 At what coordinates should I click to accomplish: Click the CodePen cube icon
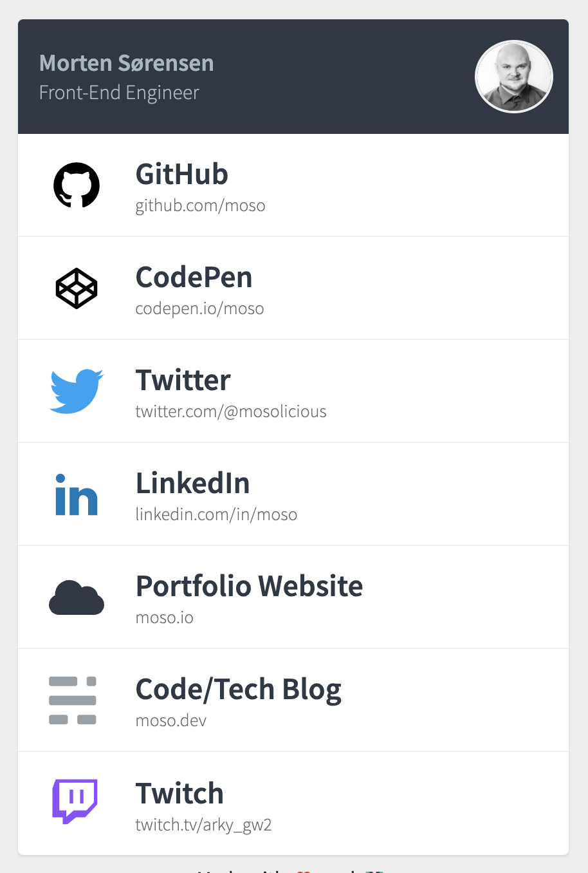point(77,288)
